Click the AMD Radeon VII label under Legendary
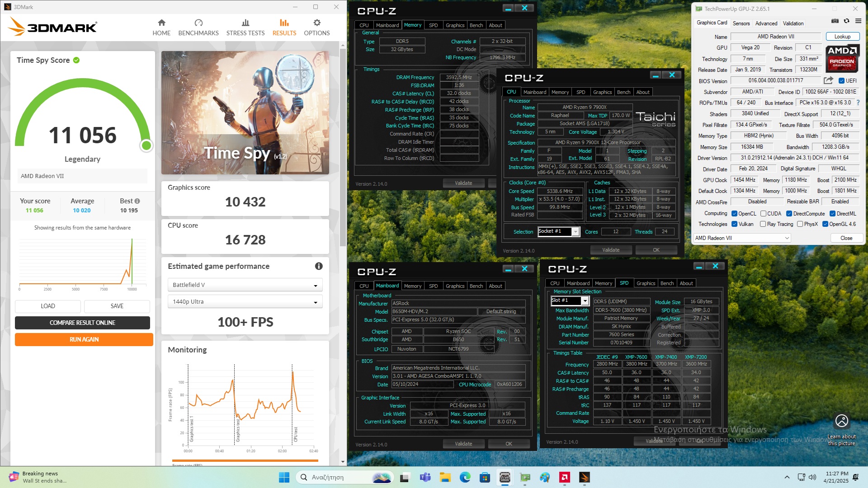The height and width of the screenshot is (488, 868). [82, 176]
